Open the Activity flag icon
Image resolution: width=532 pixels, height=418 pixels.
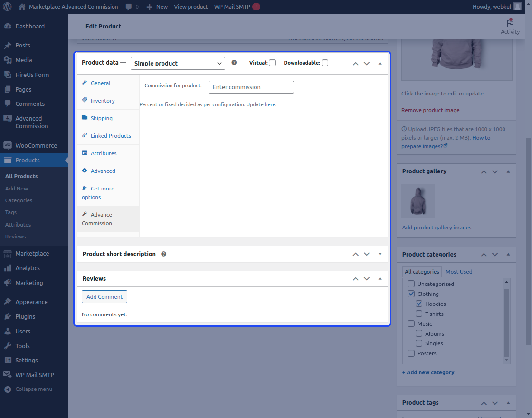[510, 22]
